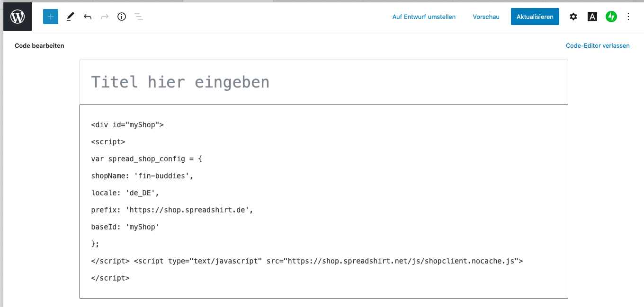Toggle the settings sidebar gear
This screenshot has height=307, width=644.
[x=573, y=17]
